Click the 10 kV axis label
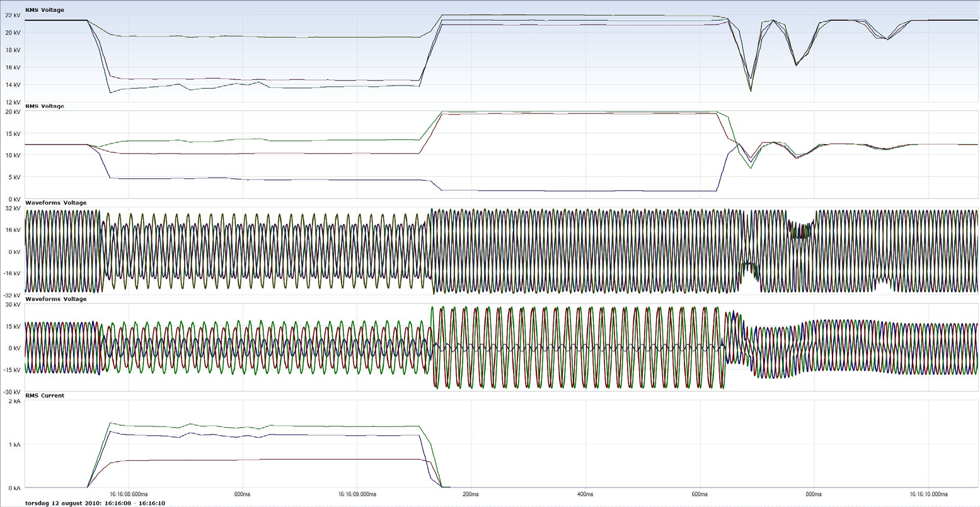This screenshot has height=507, width=980. point(13,155)
